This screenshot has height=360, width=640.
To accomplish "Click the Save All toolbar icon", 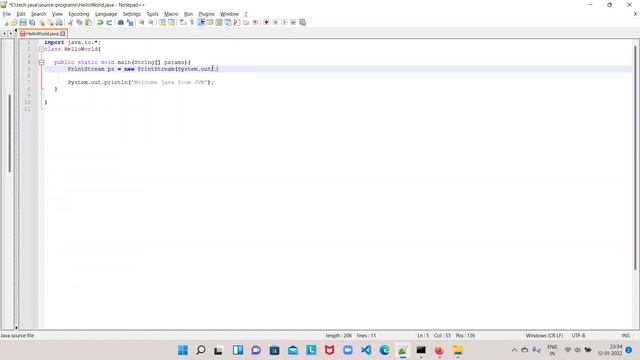I will tap(32, 22).
